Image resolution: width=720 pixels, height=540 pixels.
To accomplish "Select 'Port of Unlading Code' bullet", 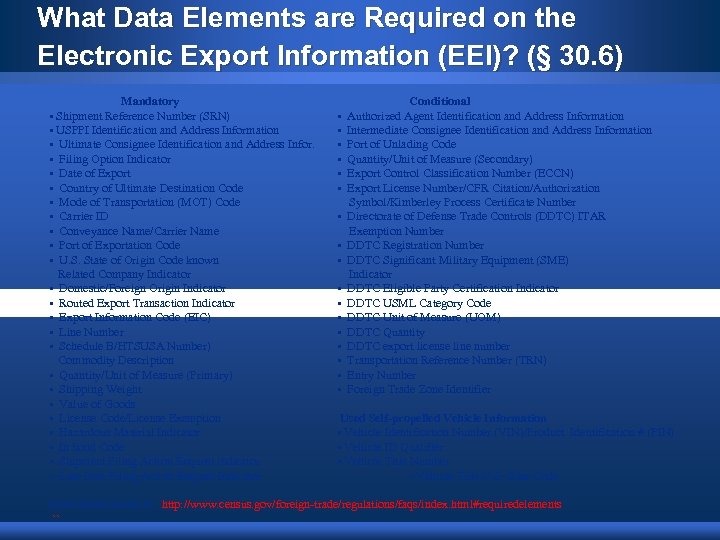I will point(401,144).
